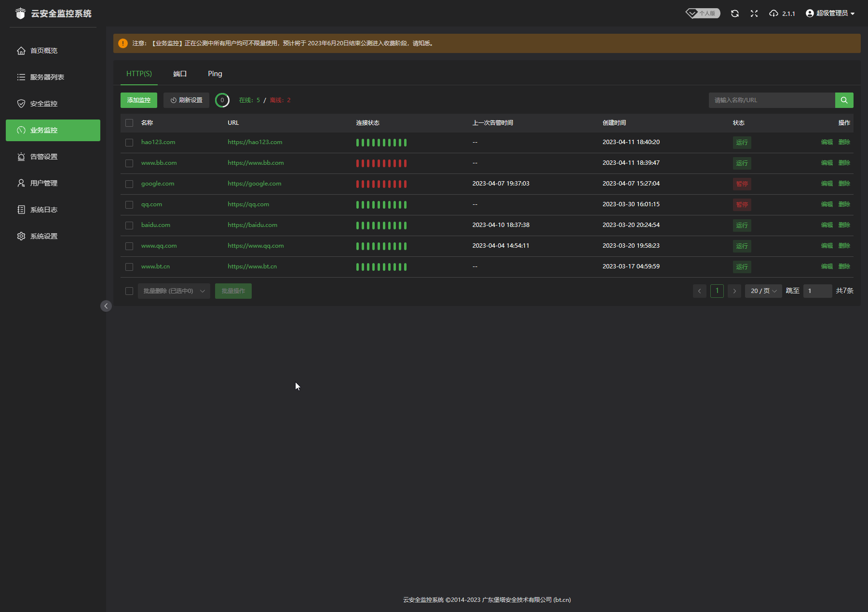
Task: Open 安全监控 shield item in sidebar
Action: [x=43, y=104]
